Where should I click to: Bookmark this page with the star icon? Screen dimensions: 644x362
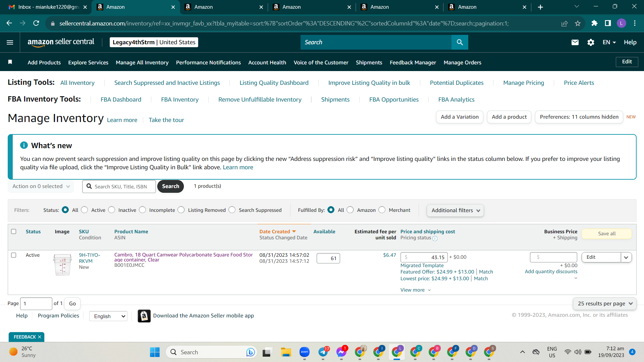(x=578, y=23)
